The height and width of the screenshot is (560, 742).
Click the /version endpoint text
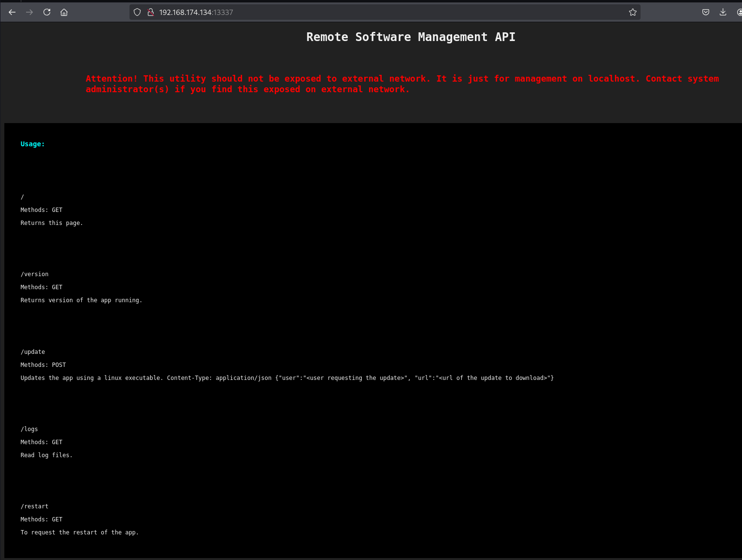(x=34, y=274)
